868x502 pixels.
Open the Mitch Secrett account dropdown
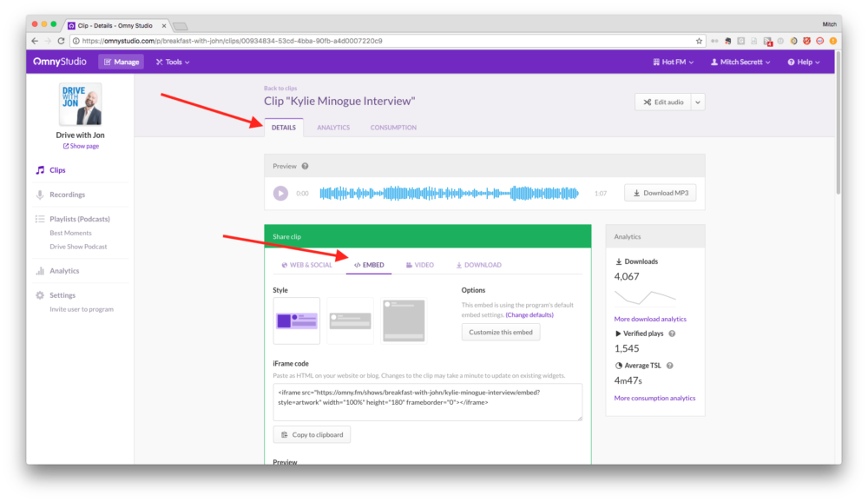pyautogui.click(x=740, y=62)
